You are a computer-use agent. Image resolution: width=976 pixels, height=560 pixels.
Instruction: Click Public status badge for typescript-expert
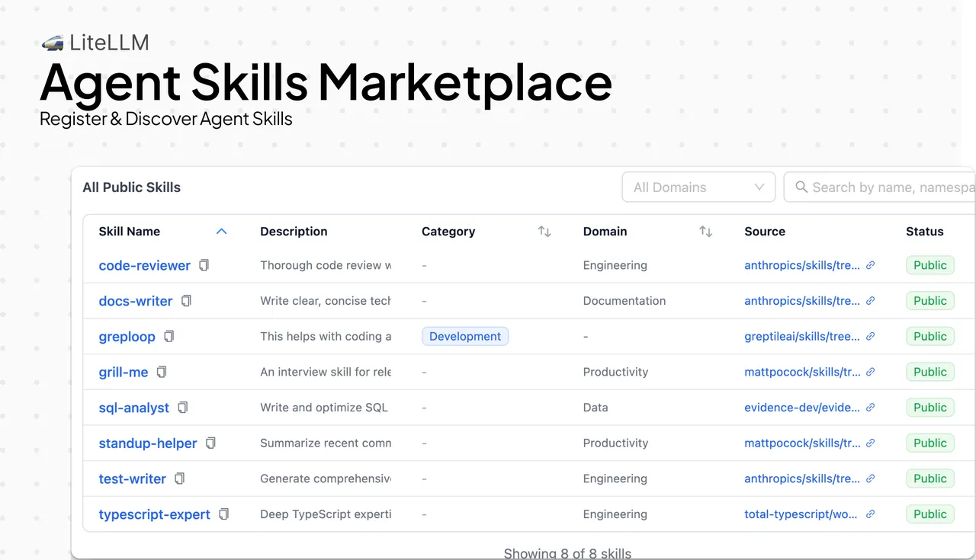[930, 514]
